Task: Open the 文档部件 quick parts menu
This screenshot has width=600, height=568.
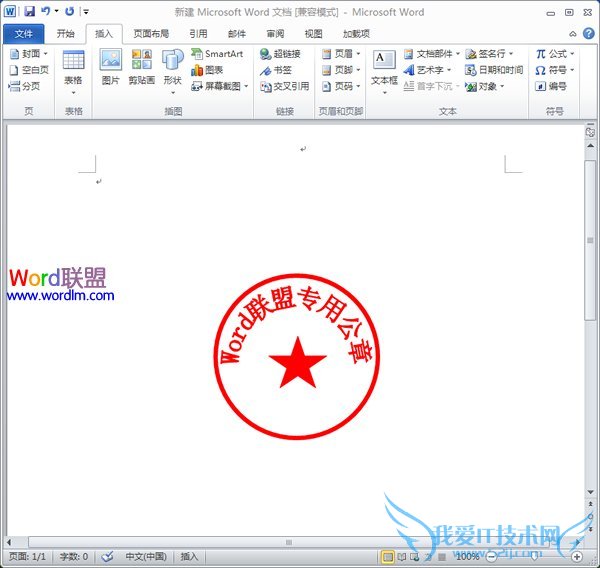Action: pyautogui.click(x=432, y=54)
